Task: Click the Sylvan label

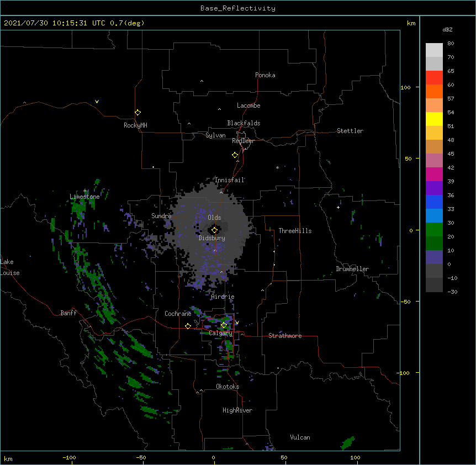Action: (x=215, y=135)
